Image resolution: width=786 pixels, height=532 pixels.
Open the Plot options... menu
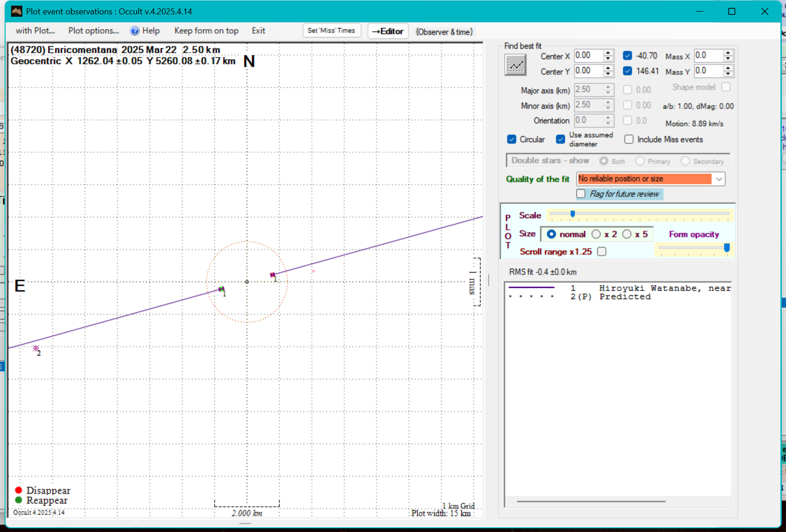93,31
